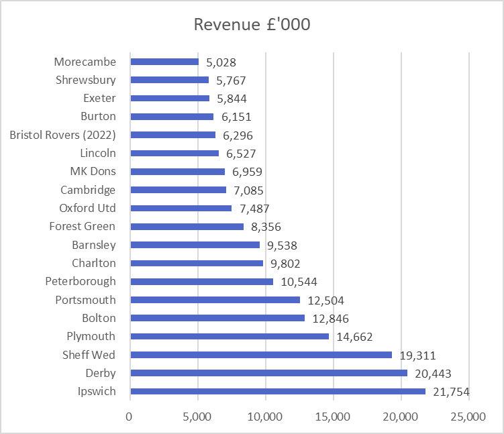Select the Plymouth bar in the chart
Screen dimensions: 504x434
click(x=229, y=336)
